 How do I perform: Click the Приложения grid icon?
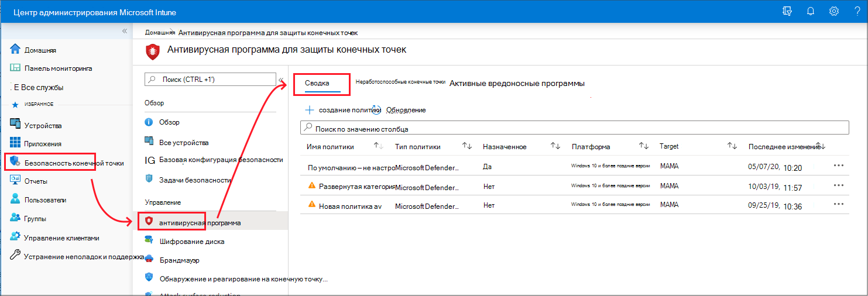coord(16,143)
